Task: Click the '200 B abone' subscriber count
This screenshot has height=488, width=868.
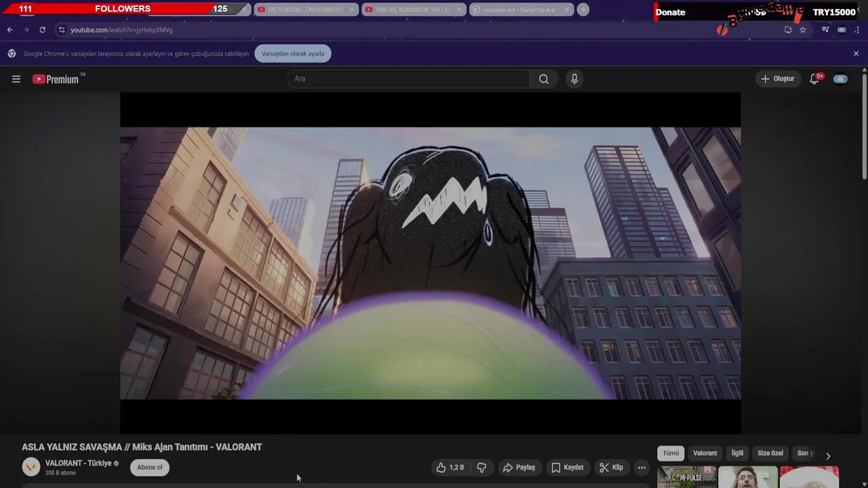Action: 60,473
